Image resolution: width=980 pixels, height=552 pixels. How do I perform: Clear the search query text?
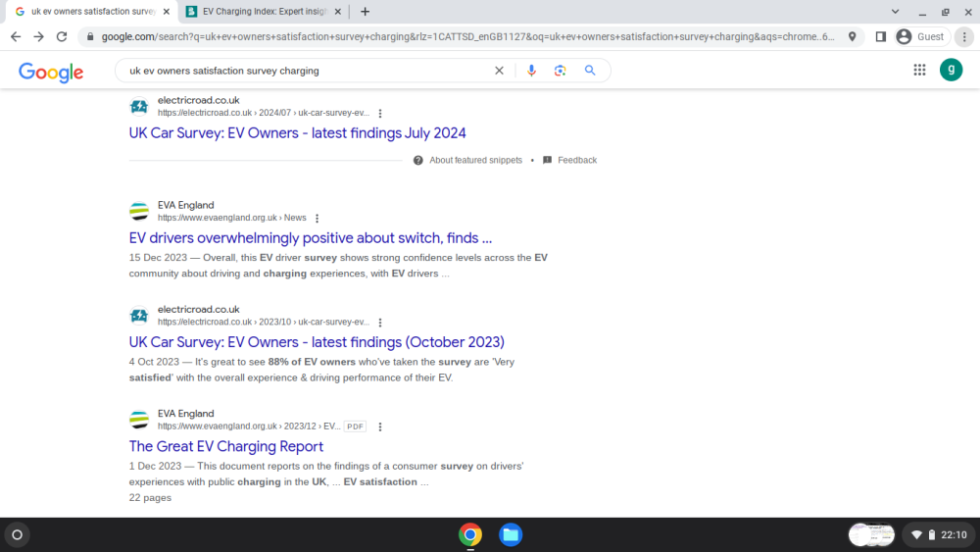(499, 71)
